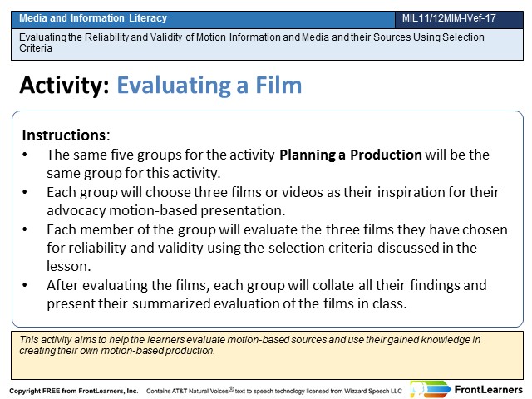Viewport: 532px width, 399px height.
Task: Click the Instructions heading
Action: (66, 135)
